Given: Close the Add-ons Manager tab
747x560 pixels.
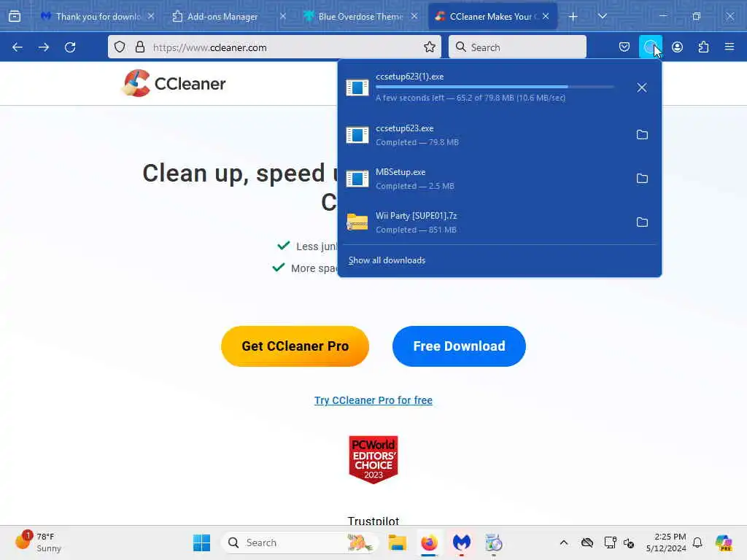Looking at the screenshot, I should click(282, 16).
